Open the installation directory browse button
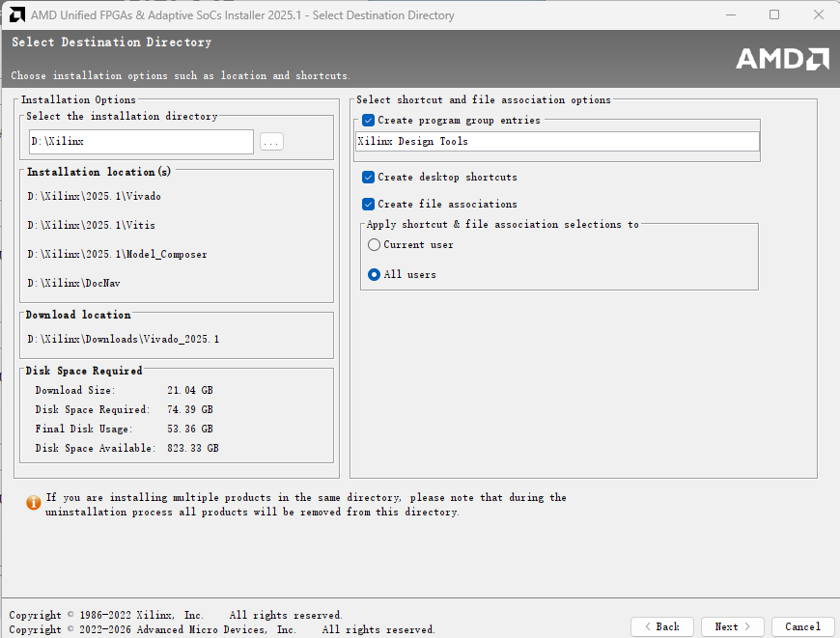 [x=271, y=142]
